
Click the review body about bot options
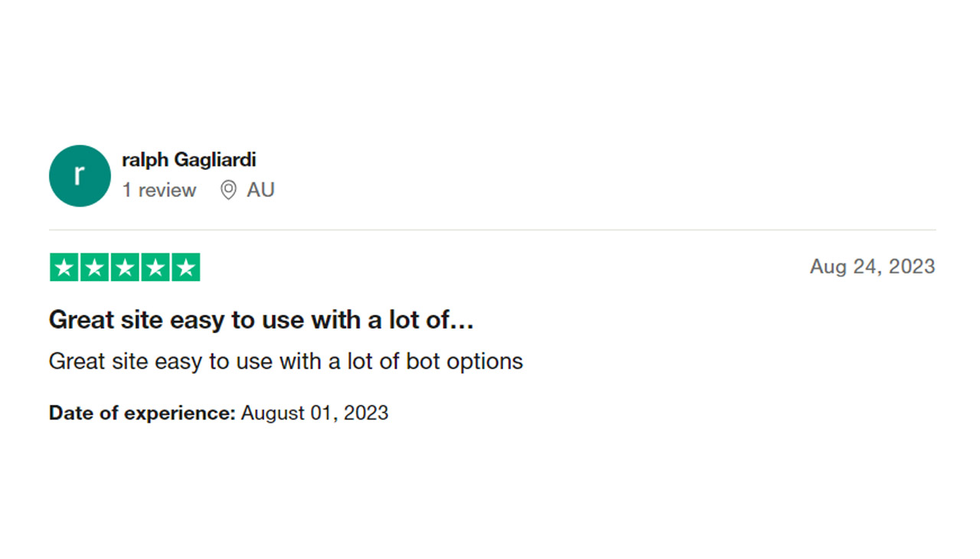point(286,361)
